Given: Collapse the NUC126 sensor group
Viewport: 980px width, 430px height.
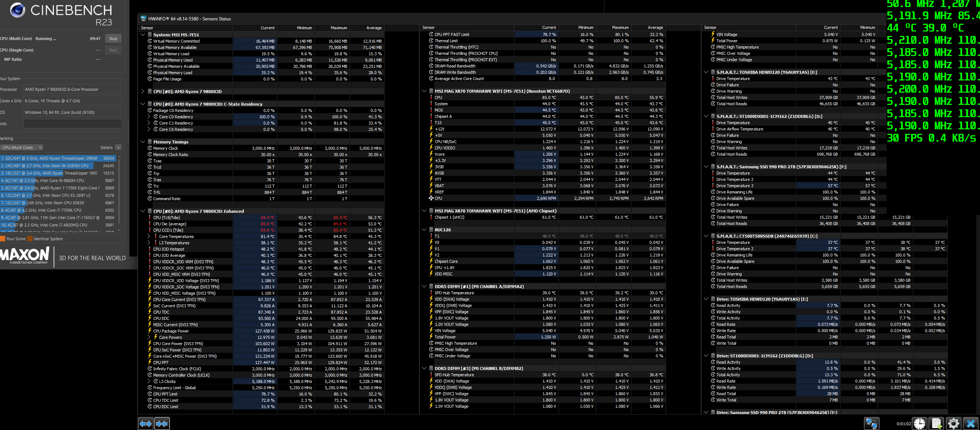Looking at the screenshot, I should 424,229.
